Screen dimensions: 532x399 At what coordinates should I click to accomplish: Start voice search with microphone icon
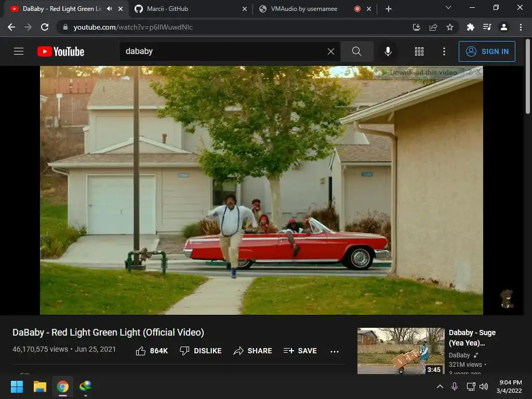[x=388, y=51]
